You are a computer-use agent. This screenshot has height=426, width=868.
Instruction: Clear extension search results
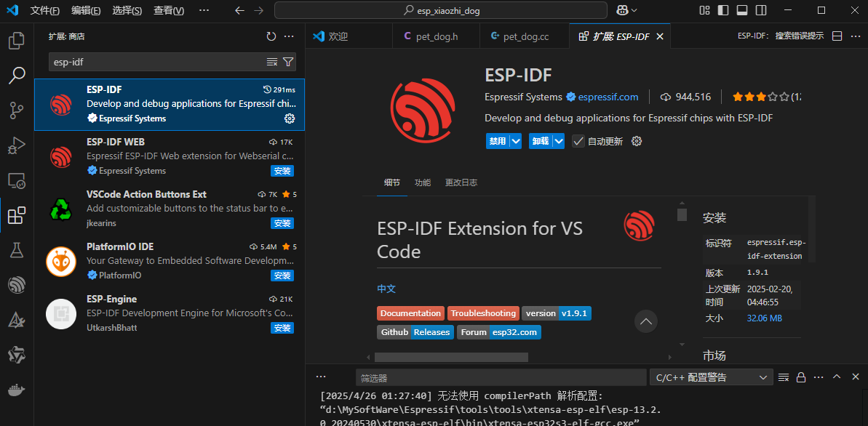(272, 62)
